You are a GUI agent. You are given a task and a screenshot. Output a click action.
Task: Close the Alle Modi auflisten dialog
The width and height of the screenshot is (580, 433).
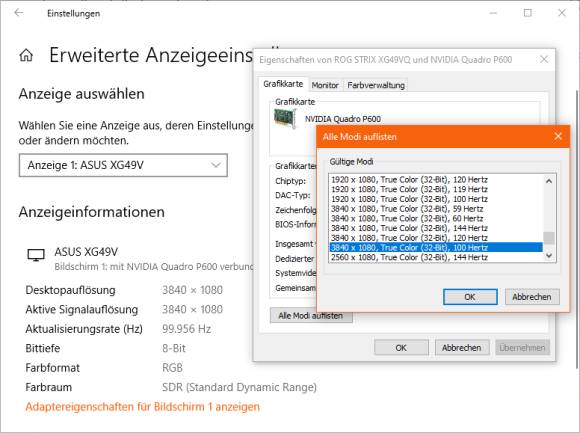coord(558,136)
